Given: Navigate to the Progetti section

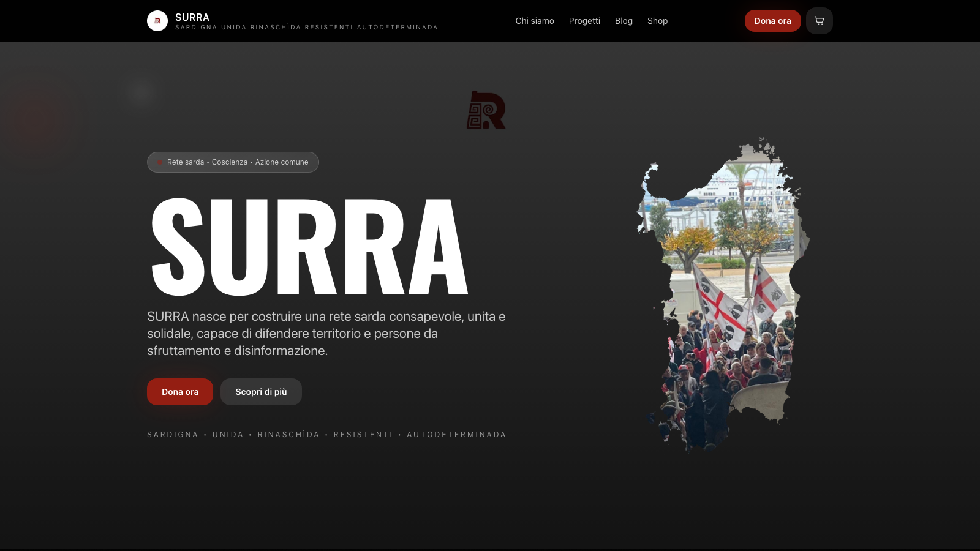Looking at the screenshot, I should 584,20.
